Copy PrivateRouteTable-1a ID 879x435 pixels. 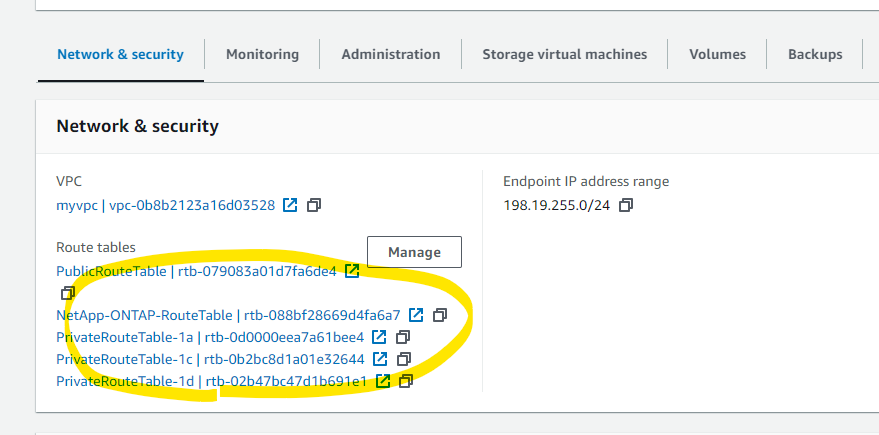pyautogui.click(x=403, y=337)
